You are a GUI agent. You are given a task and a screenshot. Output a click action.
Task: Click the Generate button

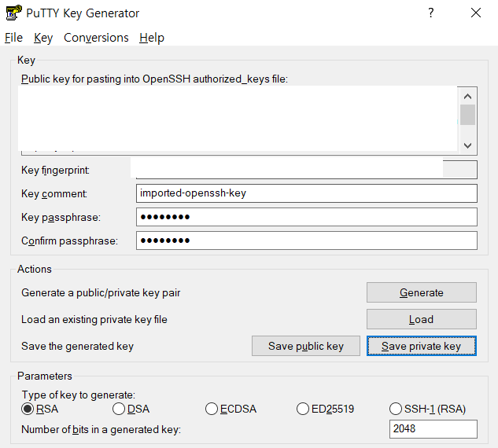click(422, 292)
